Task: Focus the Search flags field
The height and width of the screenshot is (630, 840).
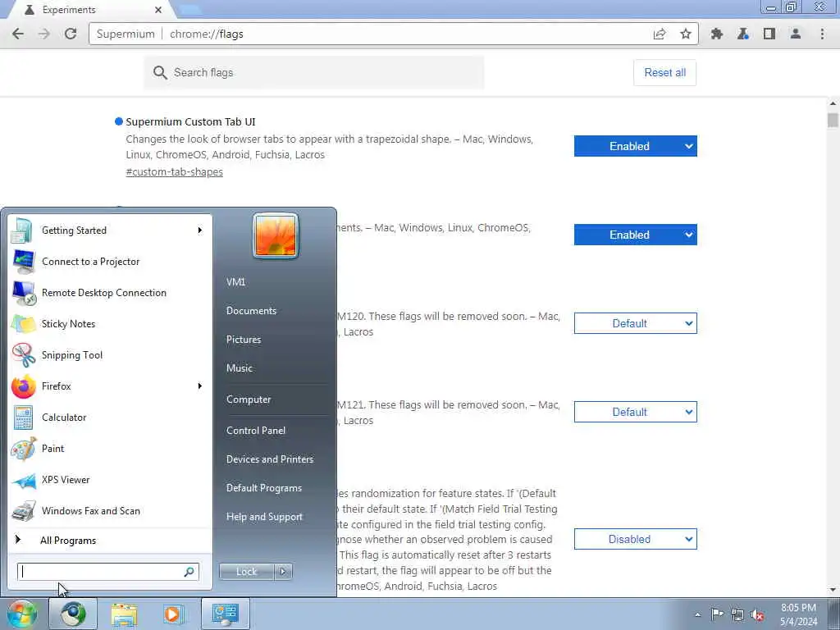Action: pyautogui.click(x=314, y=72)
